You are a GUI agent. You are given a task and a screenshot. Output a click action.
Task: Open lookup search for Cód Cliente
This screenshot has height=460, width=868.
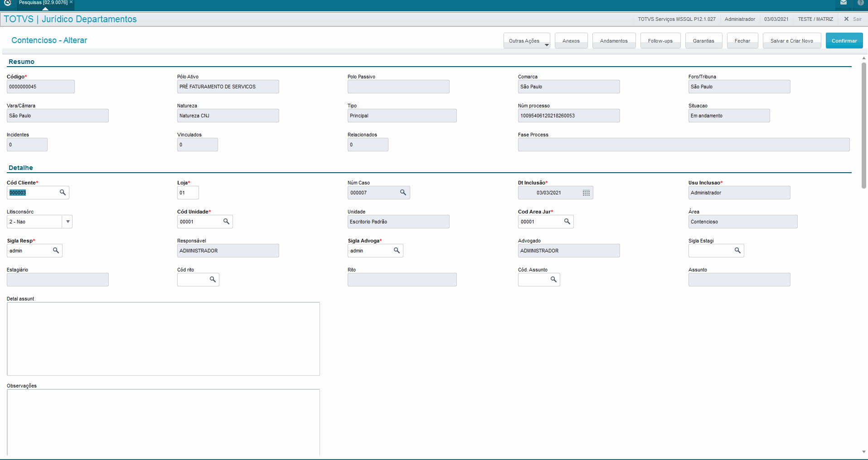click(x=63, y=193)
